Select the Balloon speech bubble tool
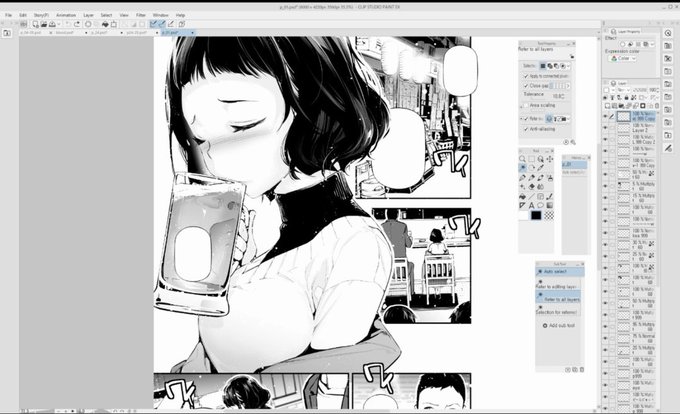 click(x=540, y=205)
